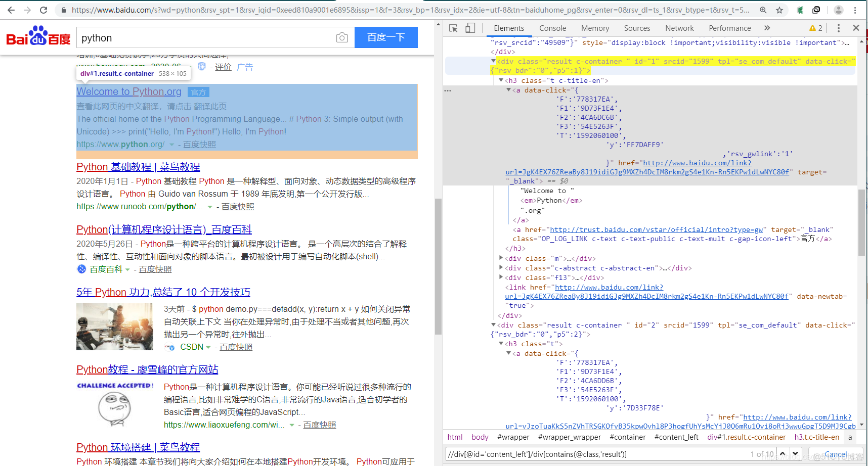
Task: Collapse the div id="2" result node
Action: (x=494, y=325)
